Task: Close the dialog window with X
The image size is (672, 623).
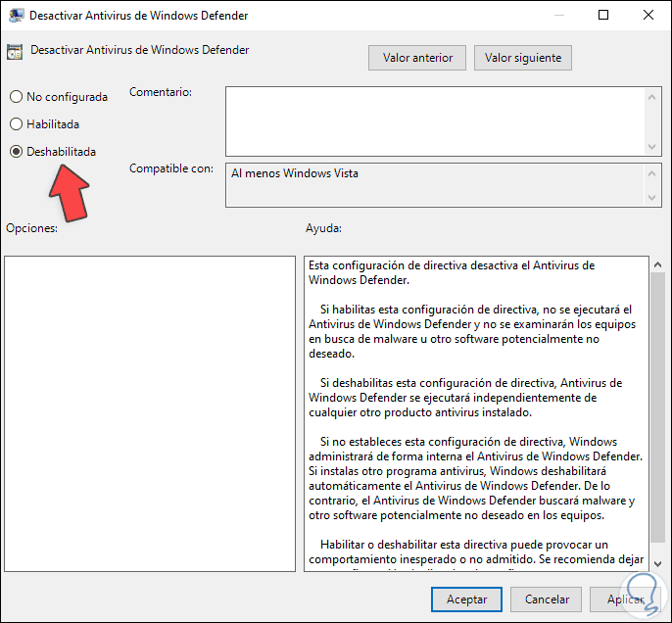Action: [x=648, y=15]
